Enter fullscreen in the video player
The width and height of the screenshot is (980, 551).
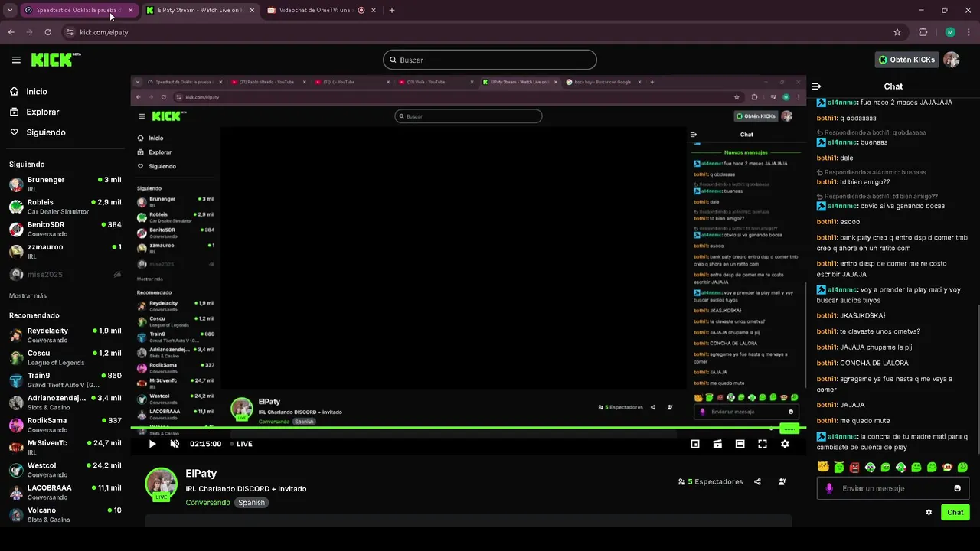click(x=763, y=444)
